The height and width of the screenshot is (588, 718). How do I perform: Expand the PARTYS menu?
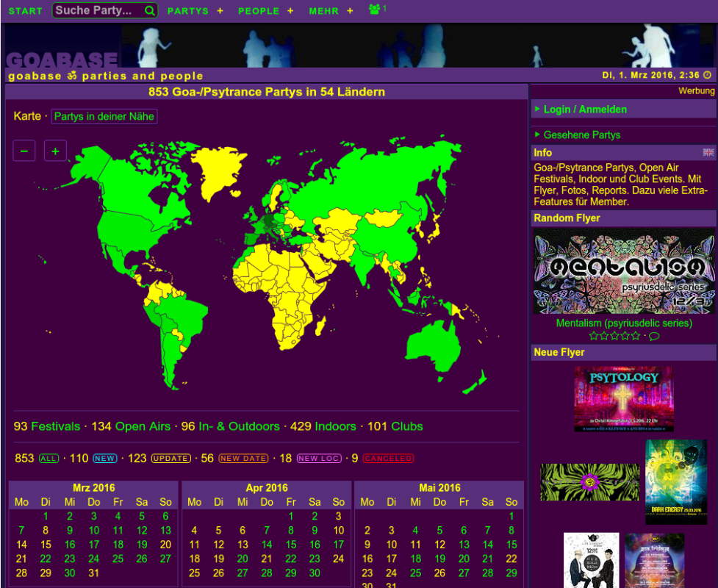coord(195,11)
